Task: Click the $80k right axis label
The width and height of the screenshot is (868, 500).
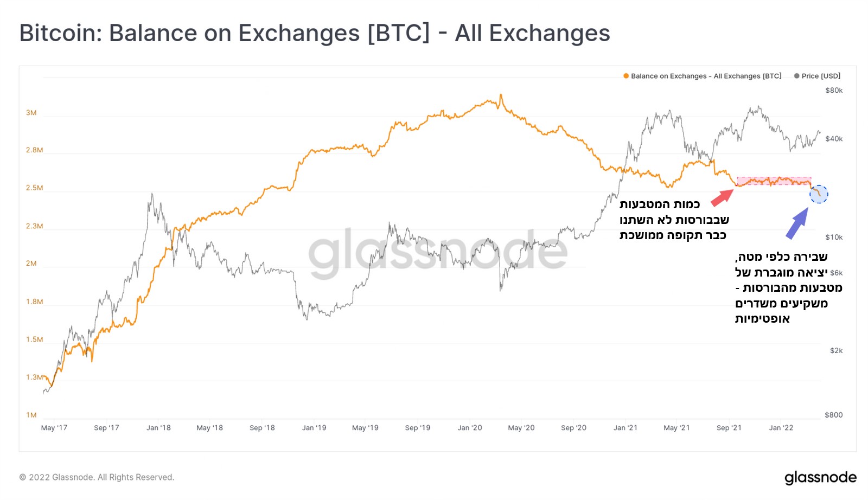Action: click(x=834, y=91)
